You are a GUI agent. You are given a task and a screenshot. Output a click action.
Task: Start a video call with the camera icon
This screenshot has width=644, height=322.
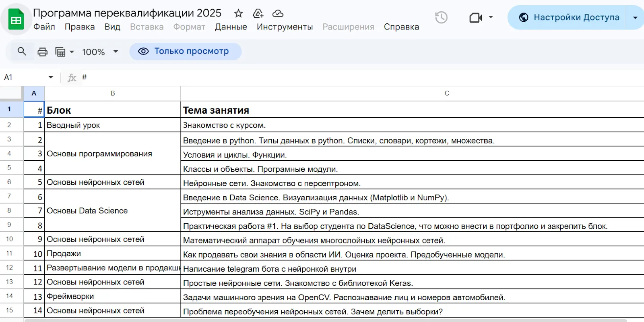coord(476,17)
